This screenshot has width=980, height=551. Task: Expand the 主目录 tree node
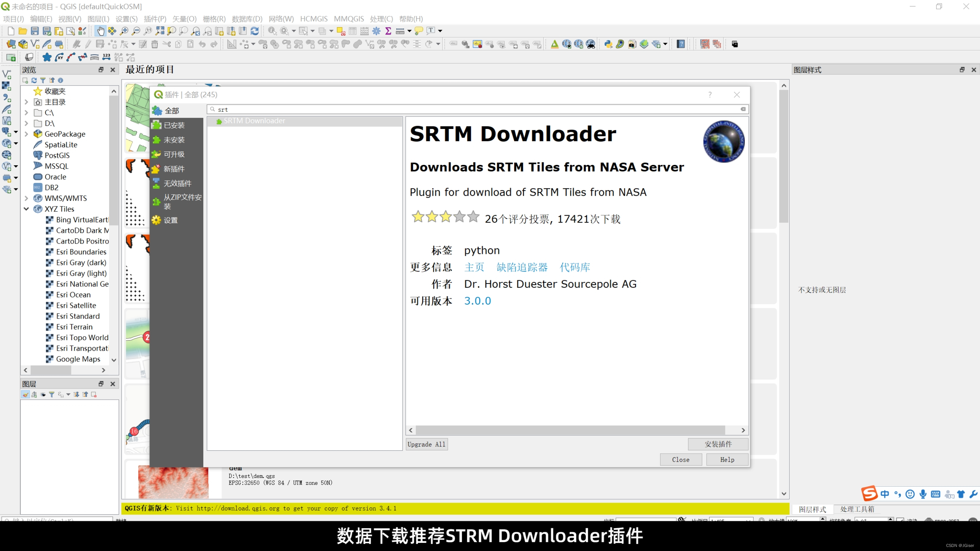click(26, 102)
